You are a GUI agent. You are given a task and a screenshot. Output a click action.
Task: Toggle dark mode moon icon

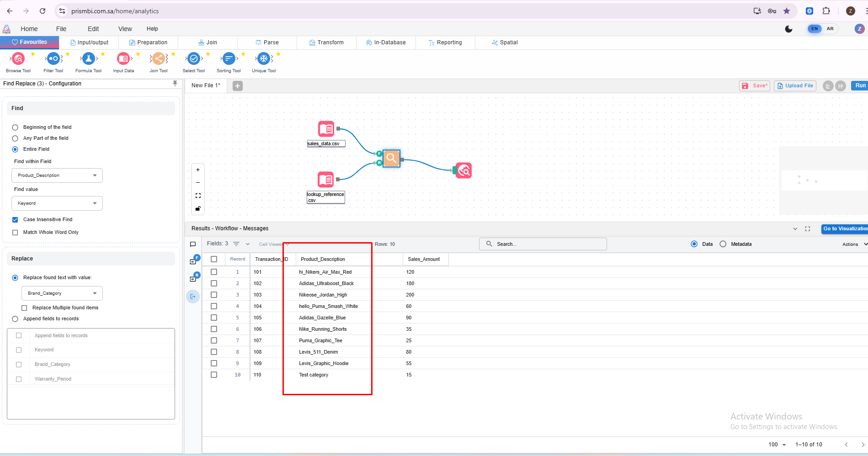click(788, 29)
